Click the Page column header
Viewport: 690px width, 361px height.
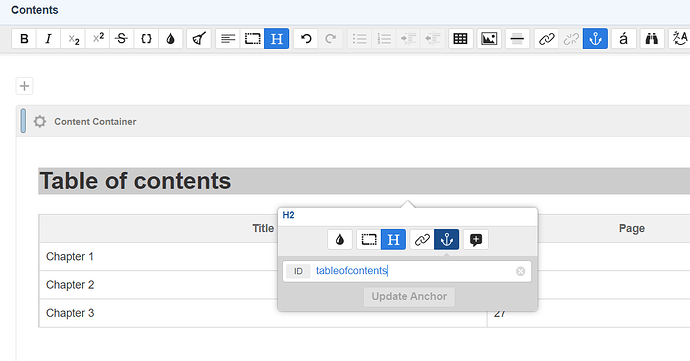pyautogui.click(x=632, y=228)
